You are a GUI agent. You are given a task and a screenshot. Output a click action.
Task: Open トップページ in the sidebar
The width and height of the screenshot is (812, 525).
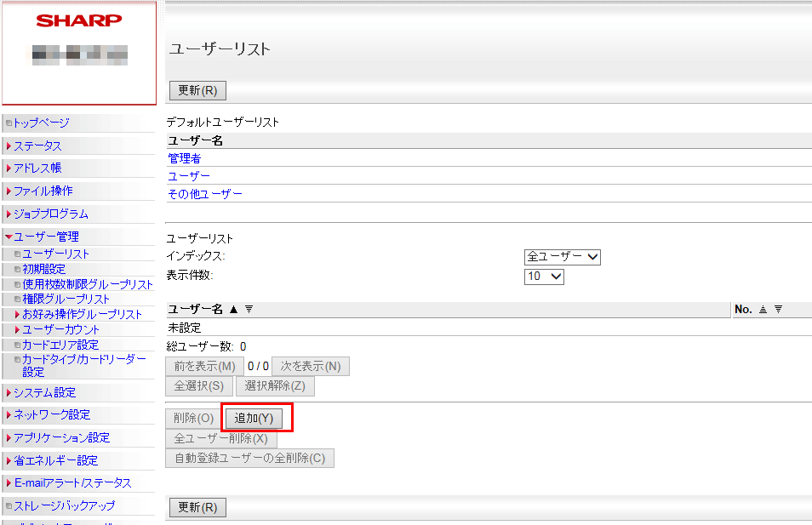coord(41,123)
